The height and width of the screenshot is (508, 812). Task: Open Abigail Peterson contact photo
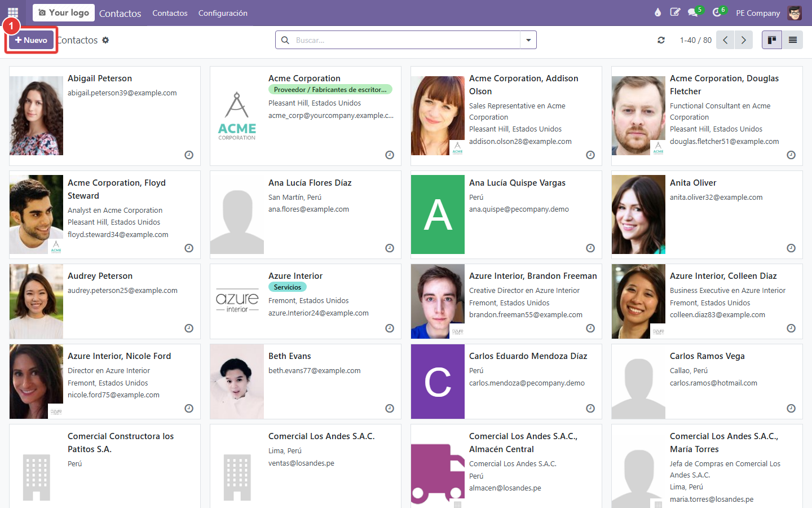point(36,116)
